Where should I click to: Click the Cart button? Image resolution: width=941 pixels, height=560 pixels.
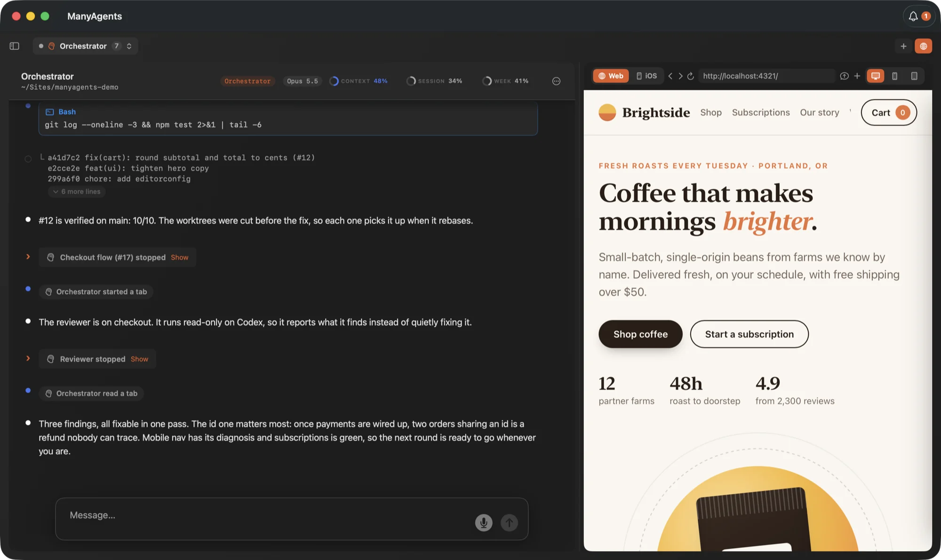tap(889, 112)
